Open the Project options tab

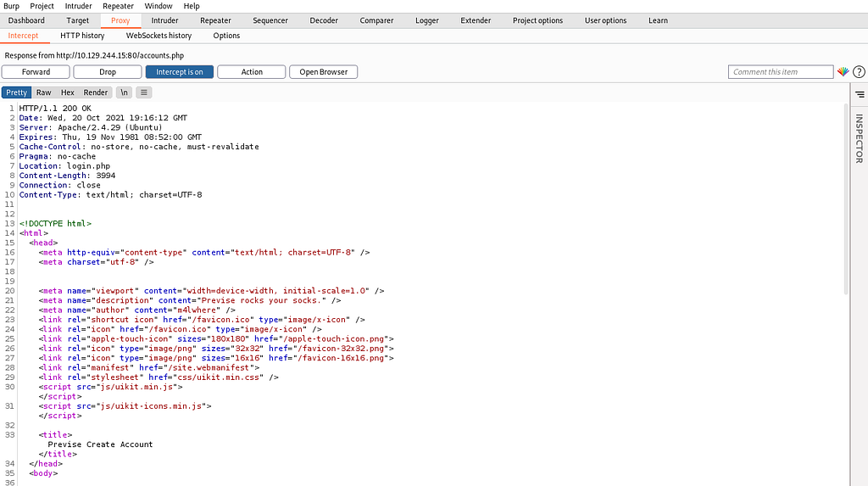(537, 20)
